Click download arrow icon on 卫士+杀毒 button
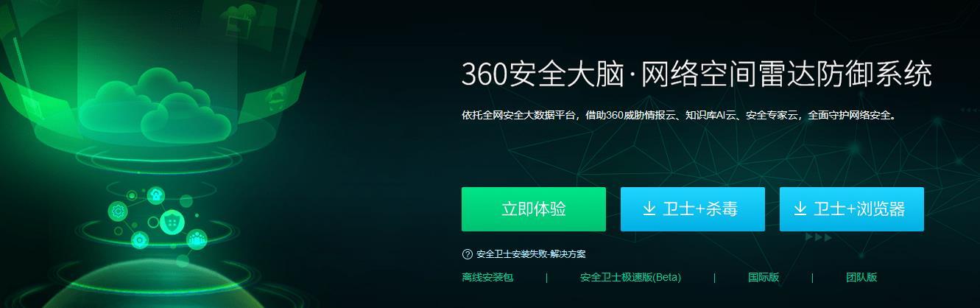The width and height of the screenshot is (980, 308). [649, 209]
